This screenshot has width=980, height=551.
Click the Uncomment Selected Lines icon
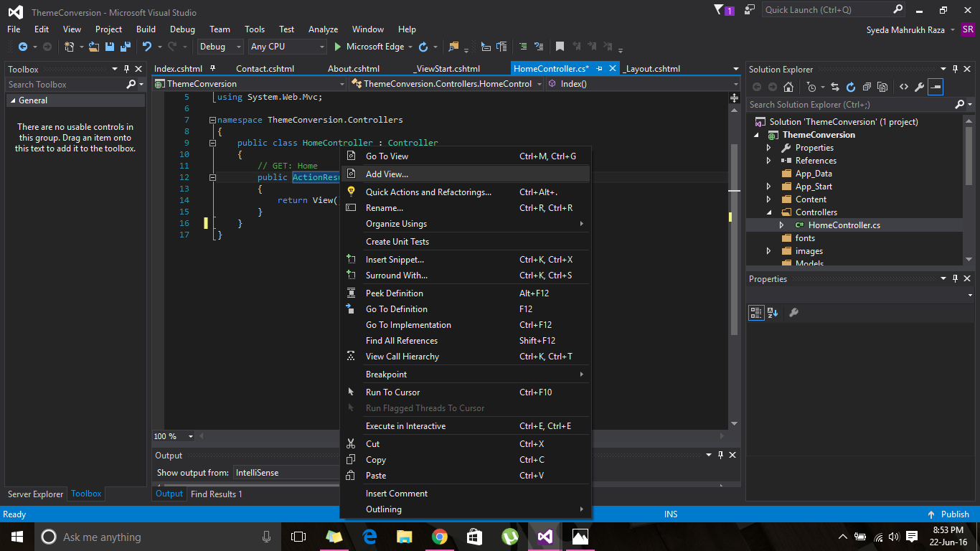tap(537, 47)
